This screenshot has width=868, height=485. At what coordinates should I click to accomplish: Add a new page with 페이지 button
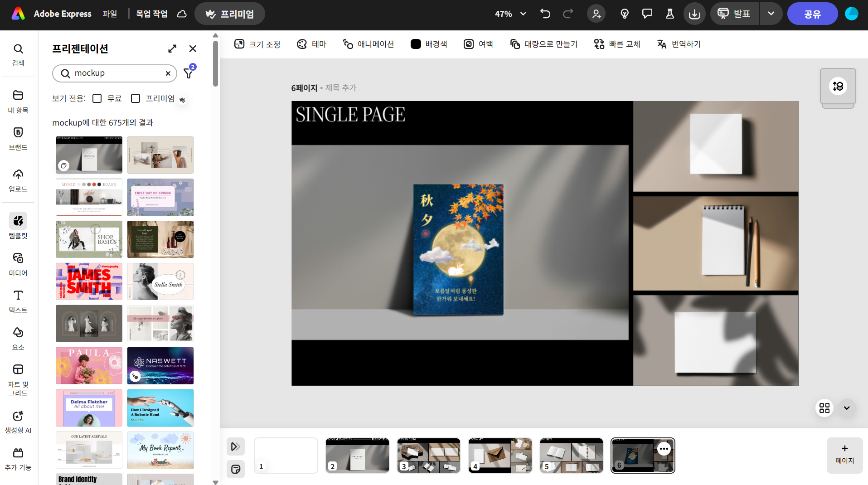click(844, 455)
